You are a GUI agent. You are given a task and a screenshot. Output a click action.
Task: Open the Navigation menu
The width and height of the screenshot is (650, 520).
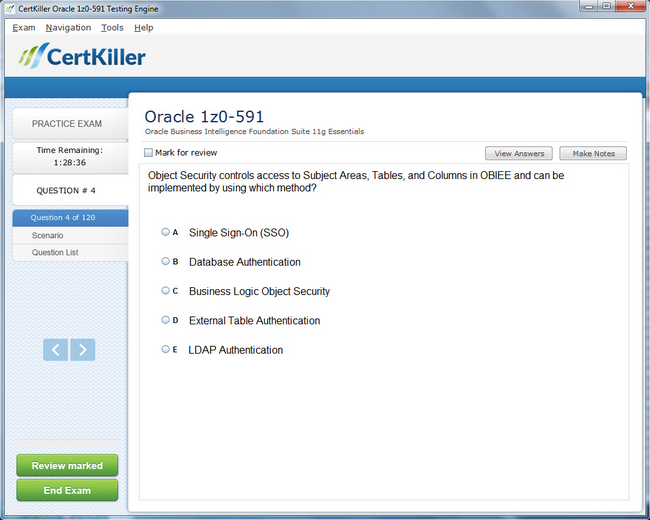[68, 28]
